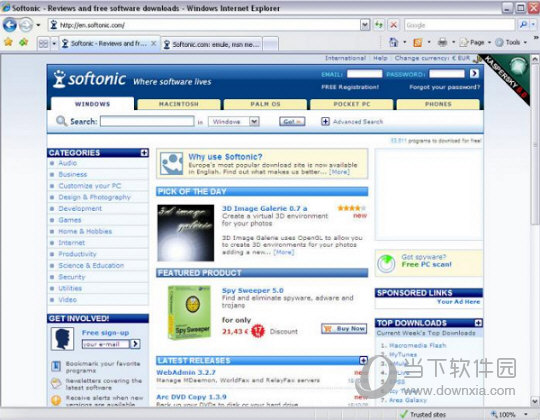Viewport: 540px width, 420px height.
Task: Click the PASSWORD login field
Action: coord(447,74)
